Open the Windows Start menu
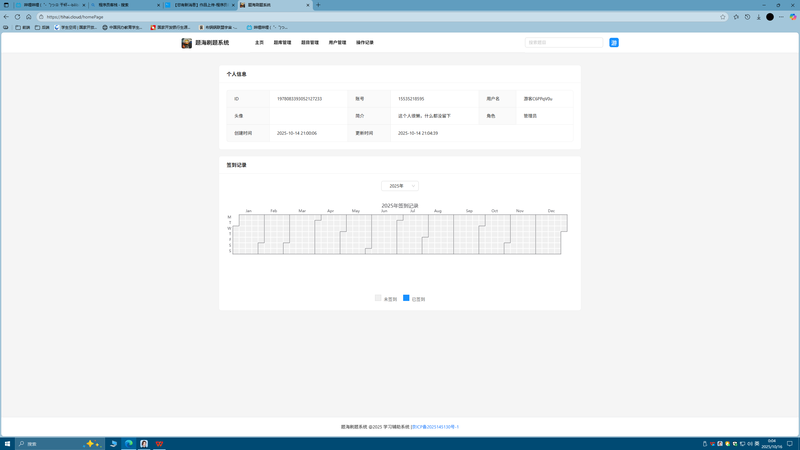This screenshot has height=450, width=800. 7,444
